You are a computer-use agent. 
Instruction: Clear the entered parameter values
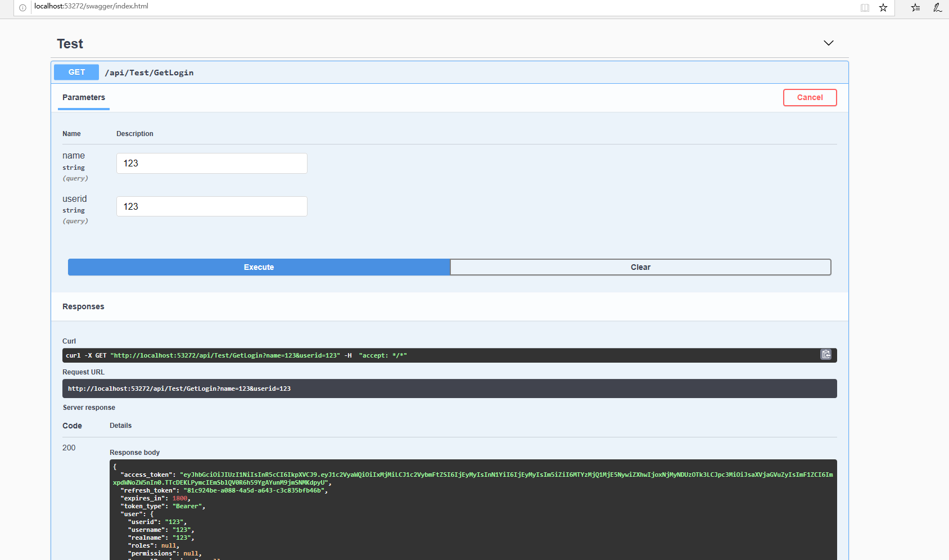(x=640, y=267)
